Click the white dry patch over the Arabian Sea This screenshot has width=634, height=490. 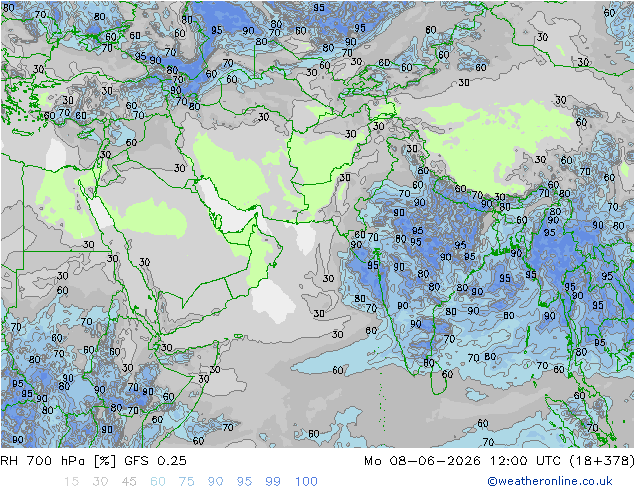[x=273, y=301]
